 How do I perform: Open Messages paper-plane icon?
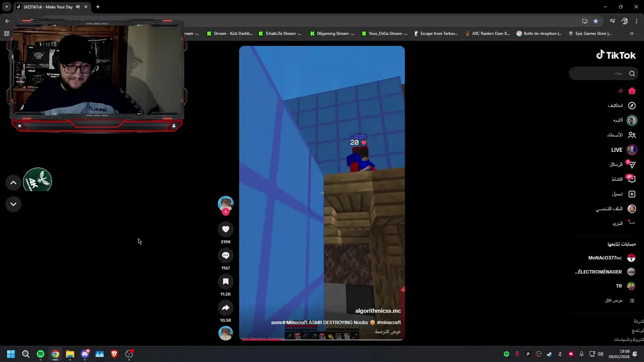tap(632, 164)
